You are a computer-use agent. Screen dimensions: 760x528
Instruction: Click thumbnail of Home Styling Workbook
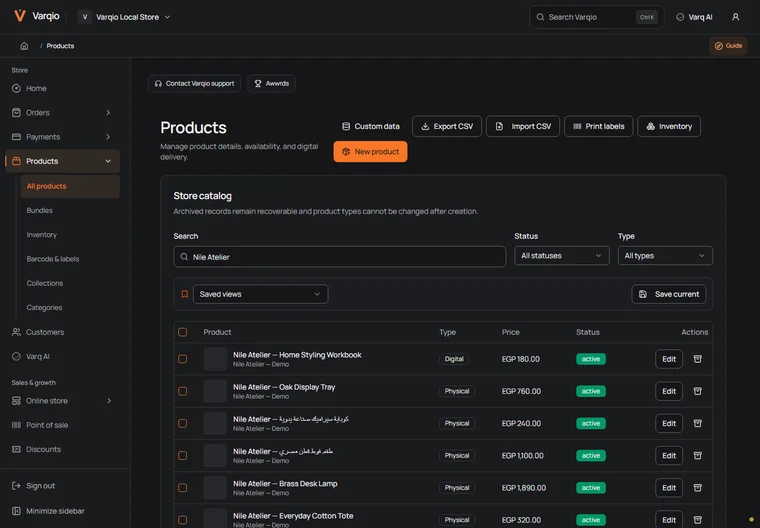(x=215, y=359)
